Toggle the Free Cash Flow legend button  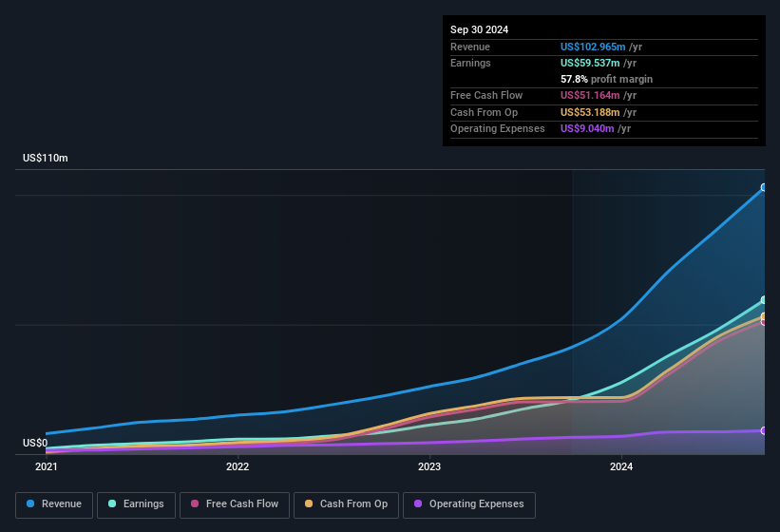coord(235,505)
